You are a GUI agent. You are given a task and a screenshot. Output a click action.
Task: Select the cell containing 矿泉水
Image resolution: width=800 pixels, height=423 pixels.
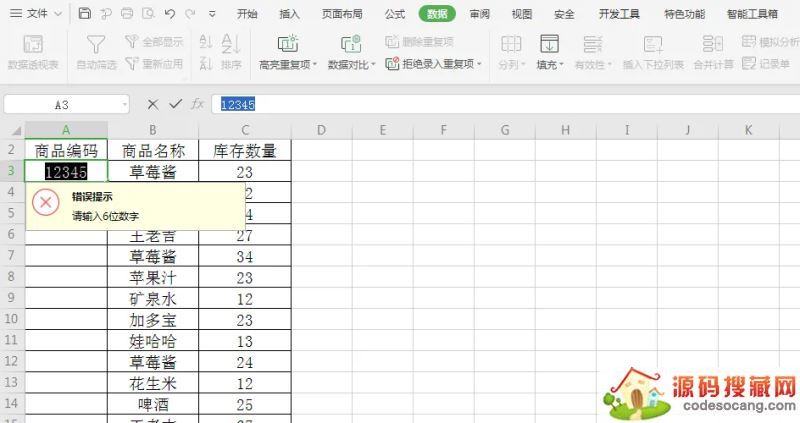pyautogui.click(x=153, y=298)
